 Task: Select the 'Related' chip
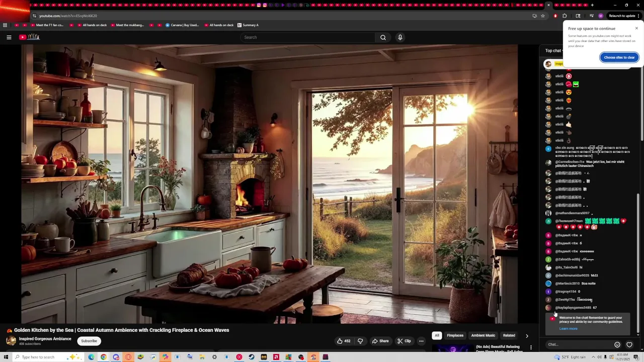click(x=509, y=335)
